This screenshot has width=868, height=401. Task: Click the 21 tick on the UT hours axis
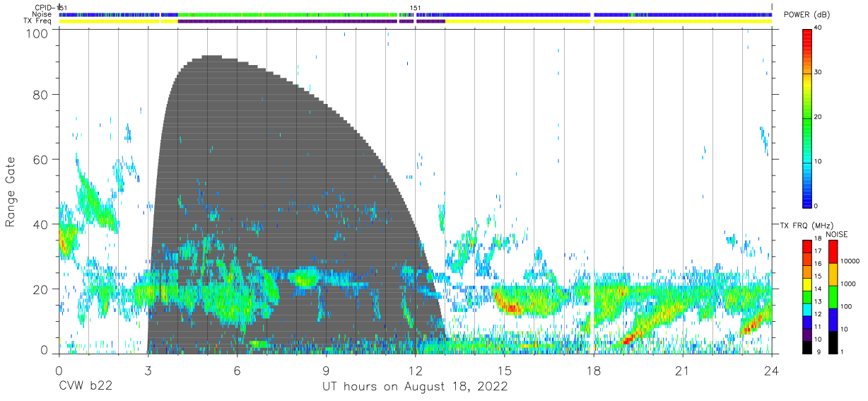click(683, 371)
